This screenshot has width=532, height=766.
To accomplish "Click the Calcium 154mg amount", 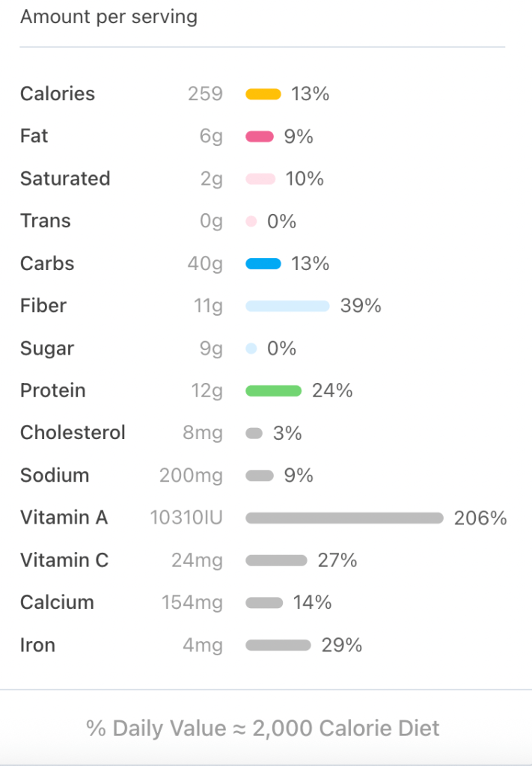I will coord(192,603).
